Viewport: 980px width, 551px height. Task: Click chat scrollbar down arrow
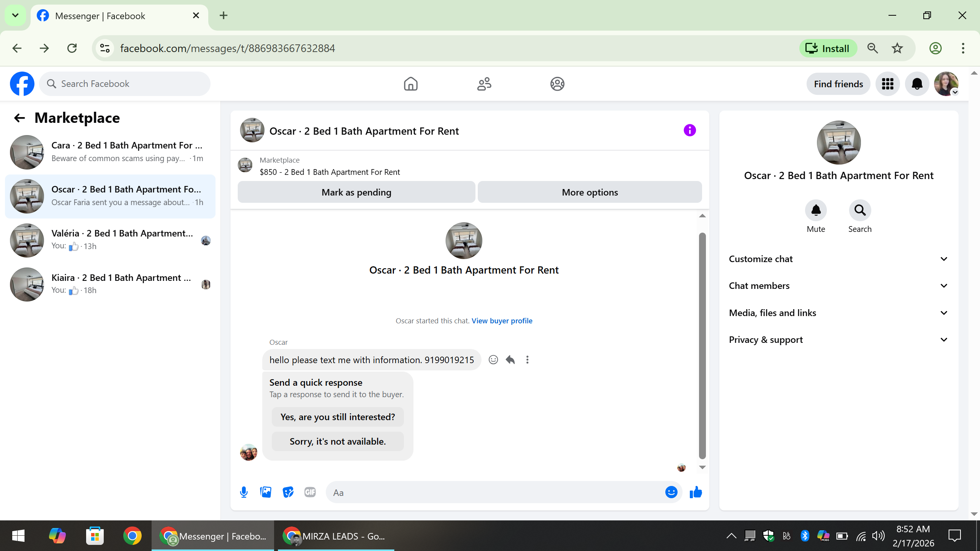(x=702, y=467)
